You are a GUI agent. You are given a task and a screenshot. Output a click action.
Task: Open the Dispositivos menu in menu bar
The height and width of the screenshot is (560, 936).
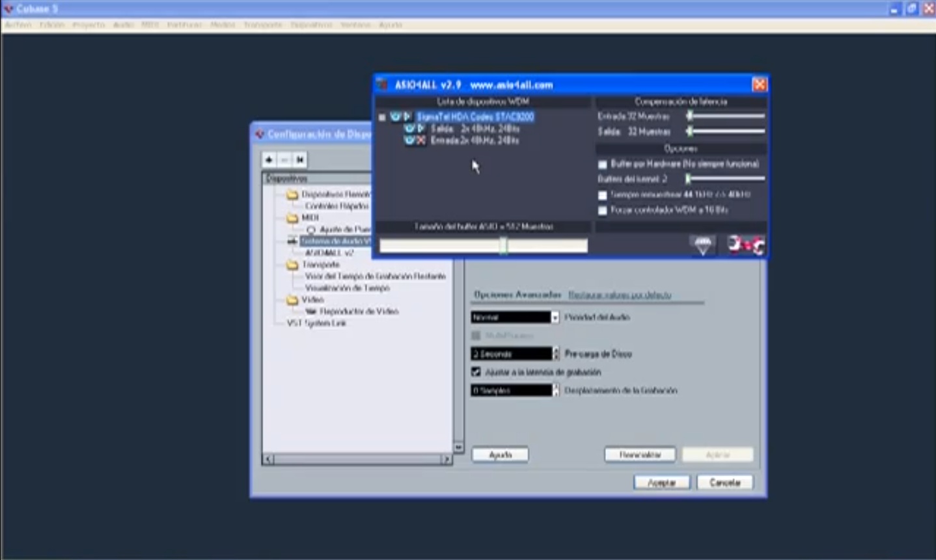[x=311, y=25]
